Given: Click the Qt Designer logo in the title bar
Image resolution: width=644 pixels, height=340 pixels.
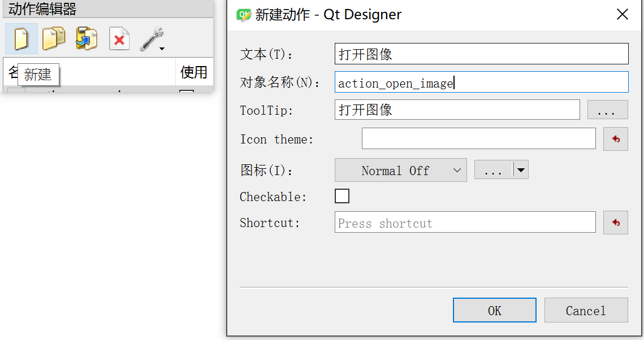Looking at the screenshot, I should pos(244,15).
